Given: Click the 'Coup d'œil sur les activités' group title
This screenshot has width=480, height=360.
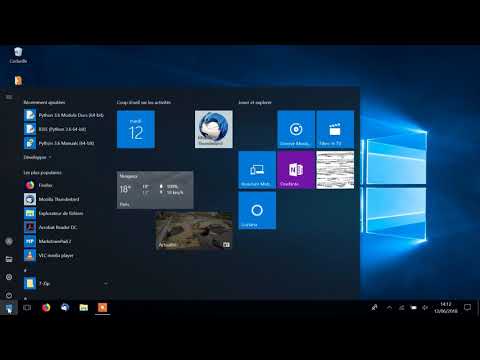Looking at the screenshot, I should (x=144, y=102).
